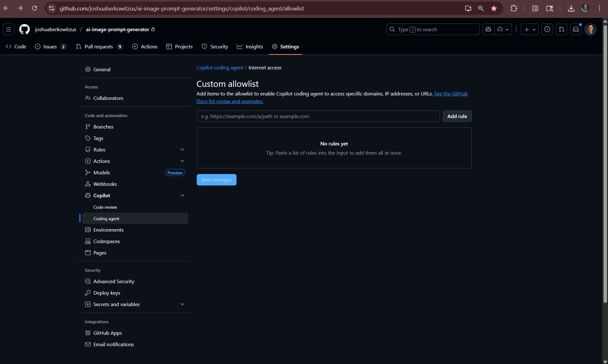Open the pull requests icon in header
This screenshot has width=608, height=364.
pos(562,29)
